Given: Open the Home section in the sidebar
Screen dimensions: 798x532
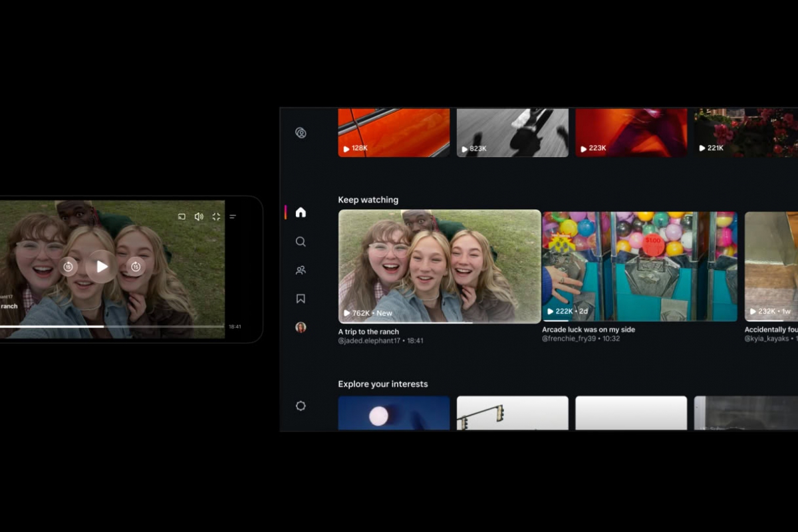Looking at the screenshot, I should [x=301, y=212].
